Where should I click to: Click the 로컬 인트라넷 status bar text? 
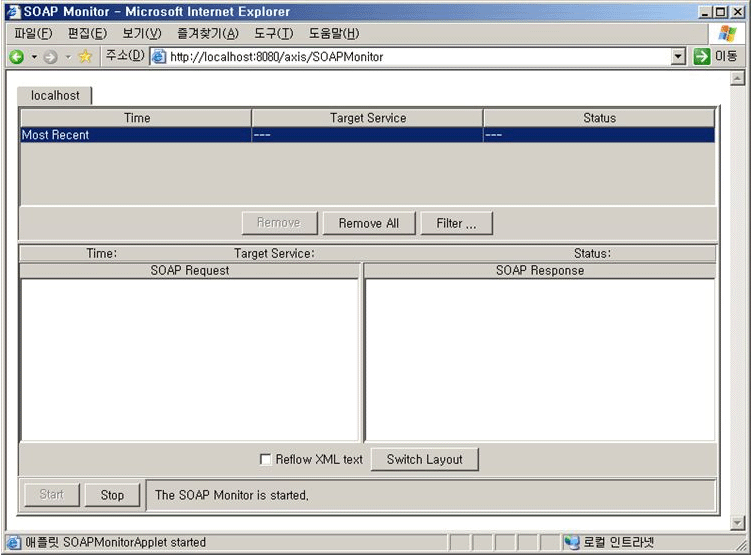pos(618,543)
